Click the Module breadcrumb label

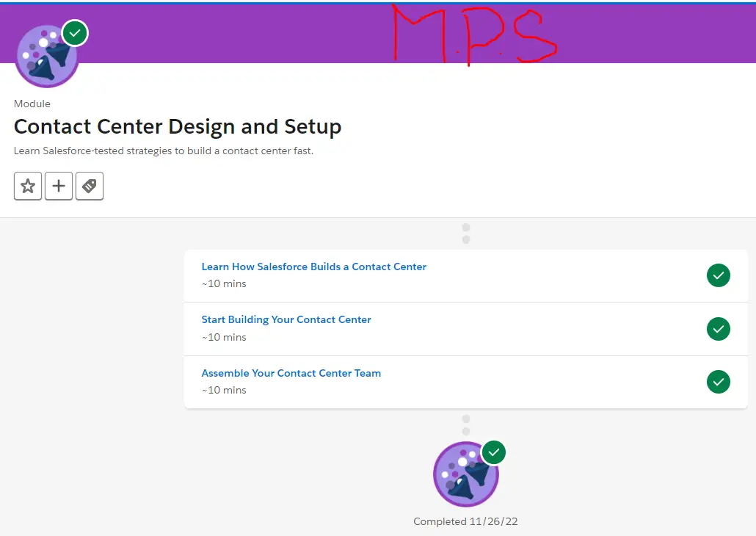(x=32, y=104)
